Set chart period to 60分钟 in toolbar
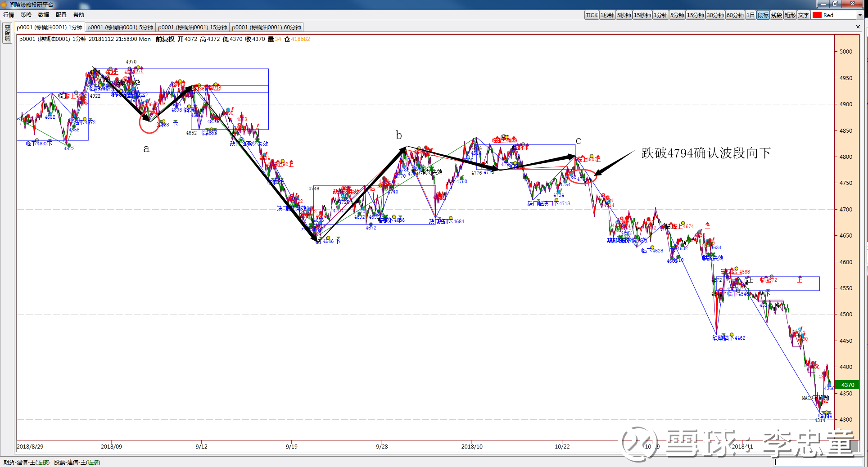Viewport: 868px width, 467px height. pyautogui.click(x=735, y=15)
